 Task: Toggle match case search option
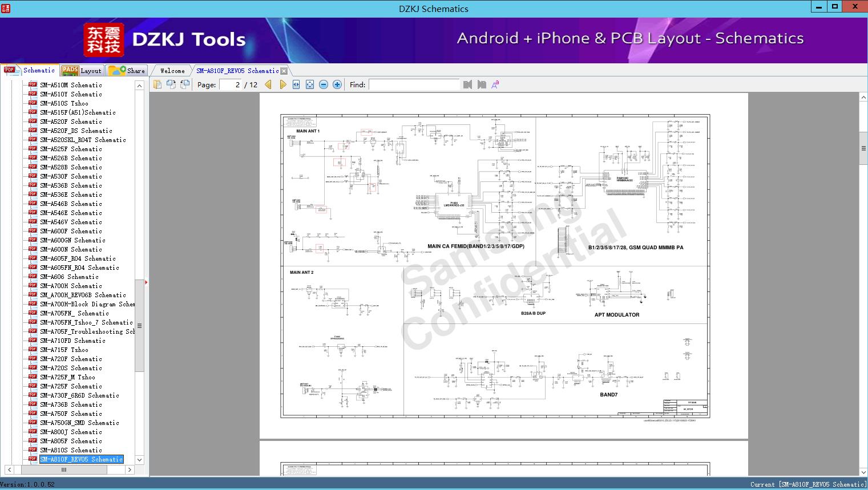(x=495, y=84)
